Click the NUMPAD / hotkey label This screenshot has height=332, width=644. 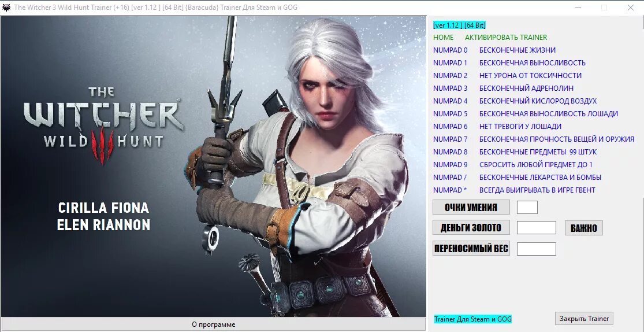point(450,178)
